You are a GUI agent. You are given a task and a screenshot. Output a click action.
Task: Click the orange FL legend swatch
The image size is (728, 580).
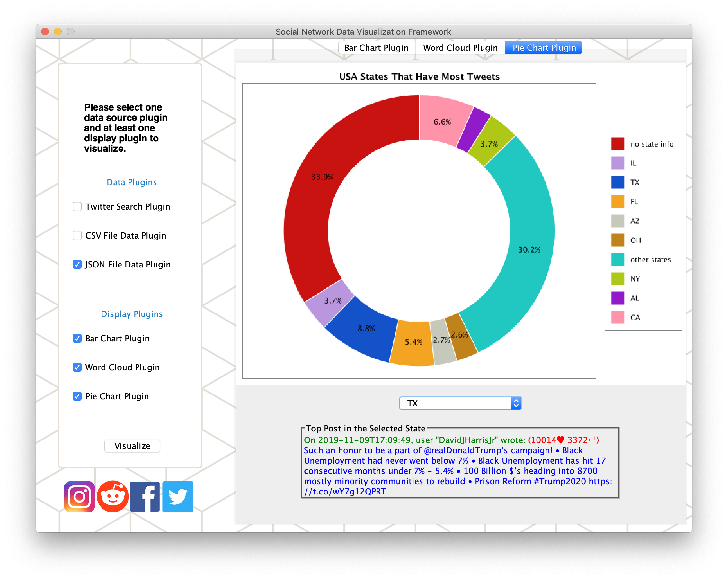[x=617, y=202]
